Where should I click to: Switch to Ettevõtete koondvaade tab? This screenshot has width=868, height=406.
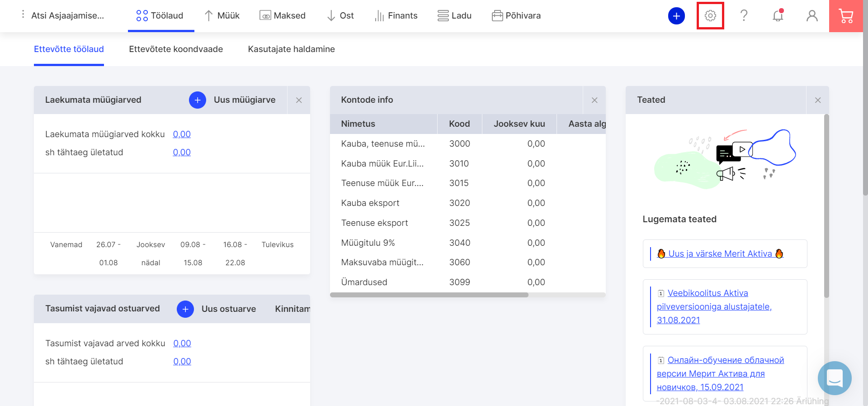click(x=176, y=49)
